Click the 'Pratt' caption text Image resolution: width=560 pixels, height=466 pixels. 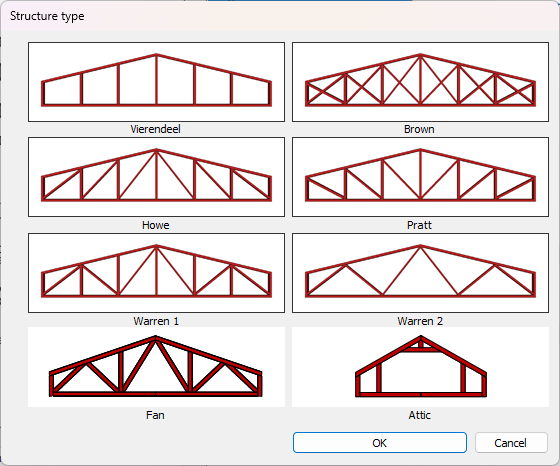pyautogui.click(x=419, y=225)
